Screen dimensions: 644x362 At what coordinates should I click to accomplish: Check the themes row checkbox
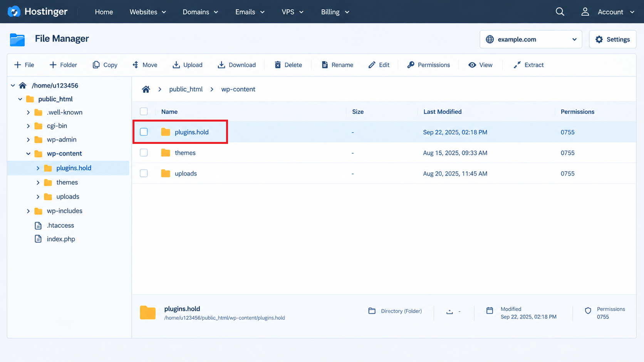pos(144,153)
